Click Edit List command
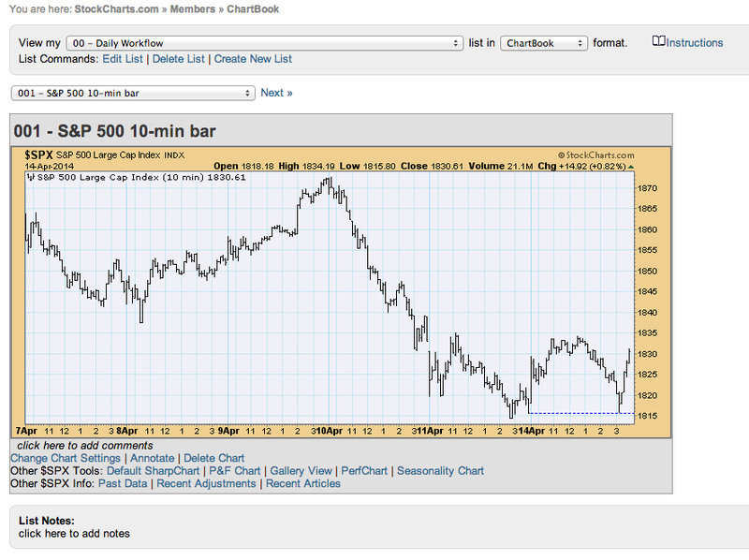749x560 pixels. (123, 59)
